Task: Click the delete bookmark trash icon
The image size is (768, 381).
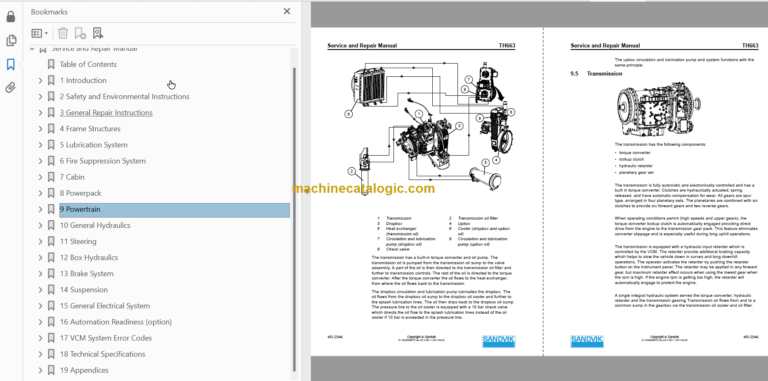Action: click(63, 33)
